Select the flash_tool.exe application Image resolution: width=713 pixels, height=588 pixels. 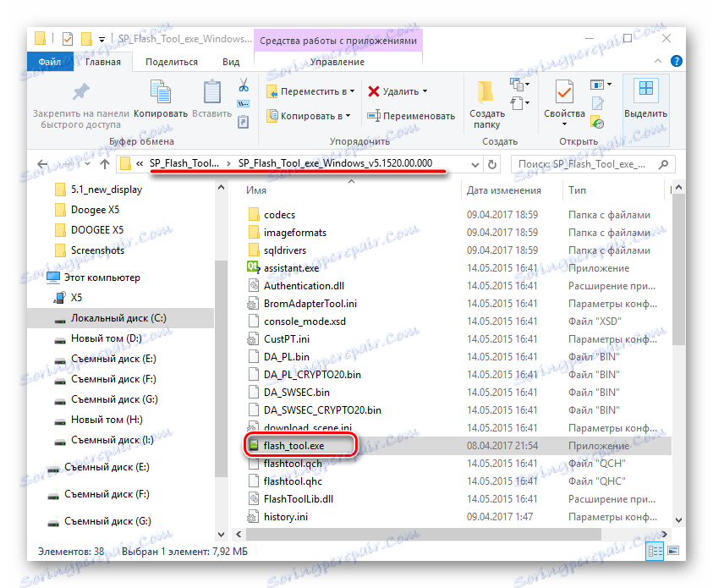293,446
